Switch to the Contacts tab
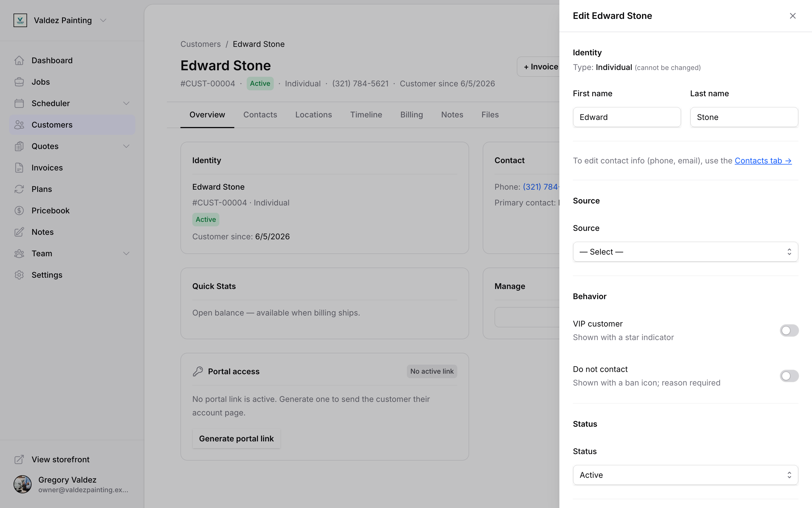 [x=260, y=115]
